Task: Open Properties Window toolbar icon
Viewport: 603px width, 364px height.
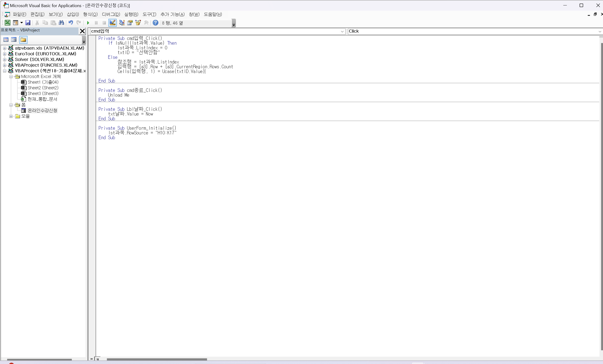Action: tap(130, 23)
